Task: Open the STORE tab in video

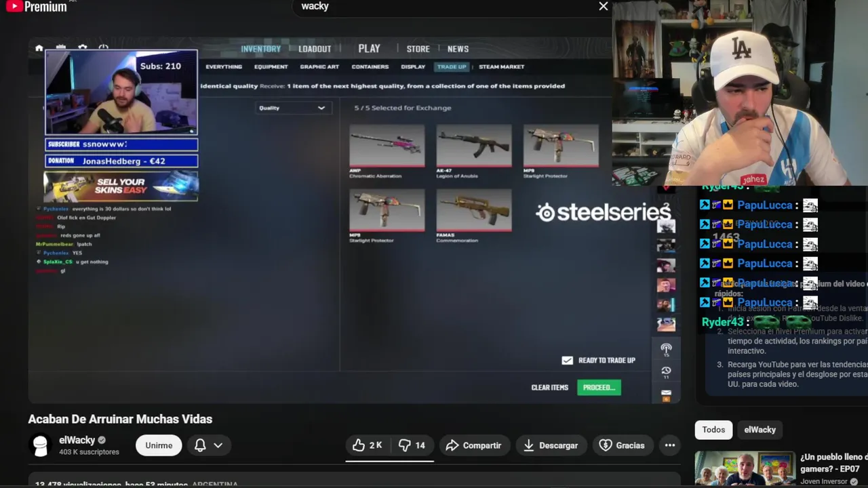Action: [x=418, y=49]
